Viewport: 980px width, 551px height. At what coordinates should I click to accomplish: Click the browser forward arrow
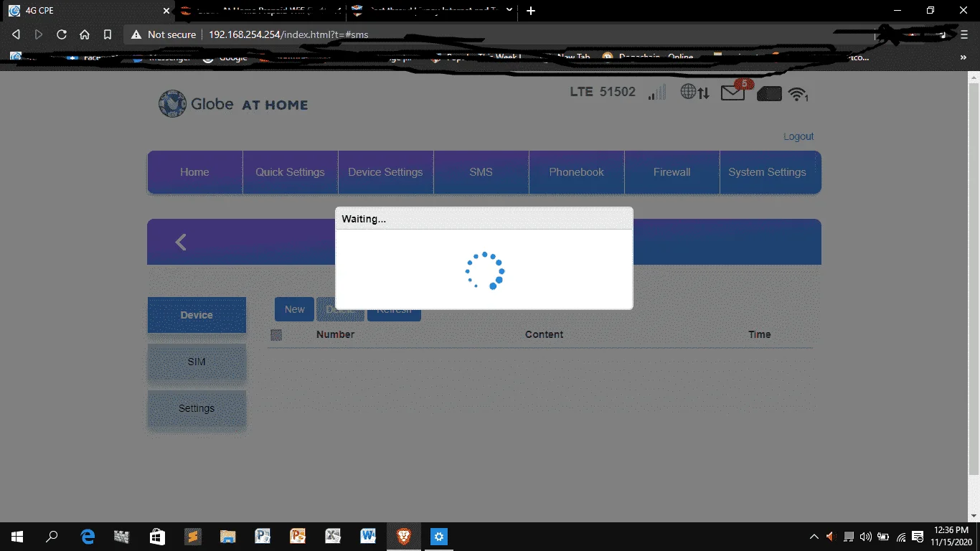(39, 34)
